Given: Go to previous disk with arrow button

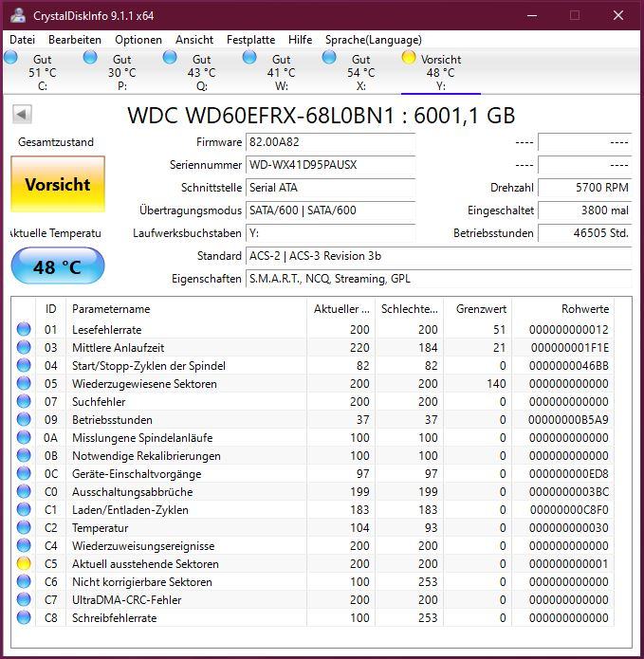Looking at the screenshot, I should click(x=22, y=114).
